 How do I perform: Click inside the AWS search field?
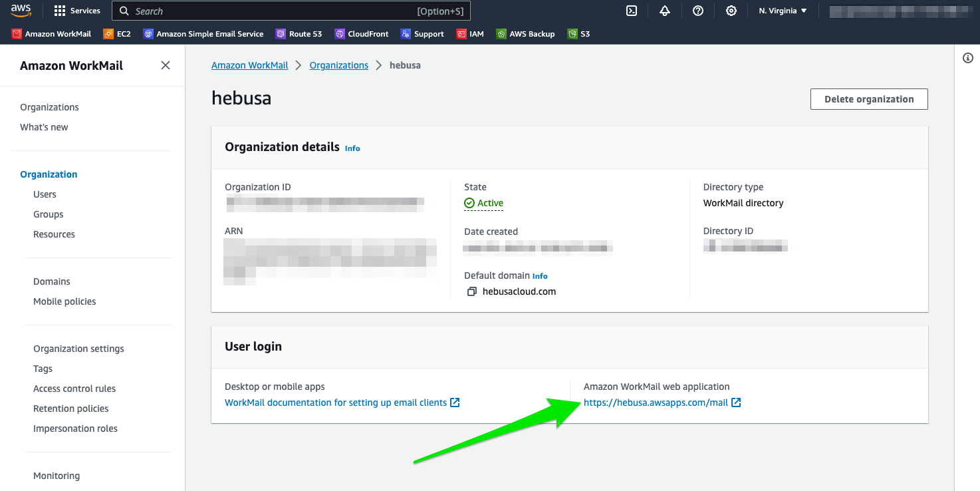click(273, 11)
